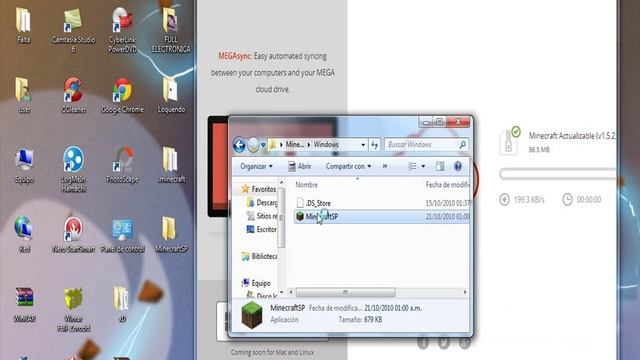Open the Organizar dropdown menu

256,166
